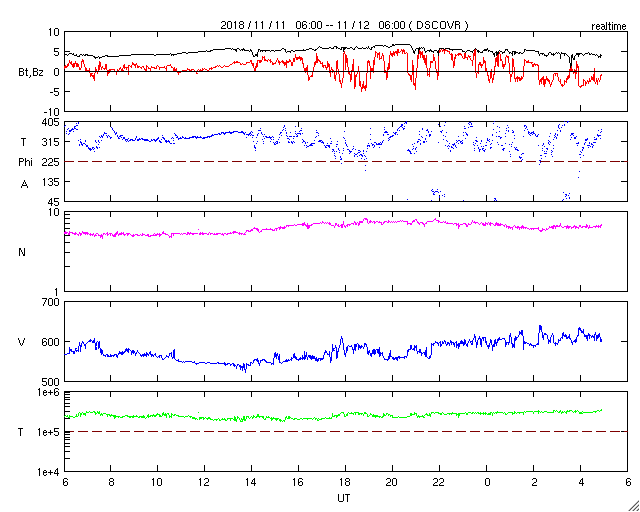Click the date range title with DSCOVR
This screenshot has width=640, height=512.
(344, 25)
